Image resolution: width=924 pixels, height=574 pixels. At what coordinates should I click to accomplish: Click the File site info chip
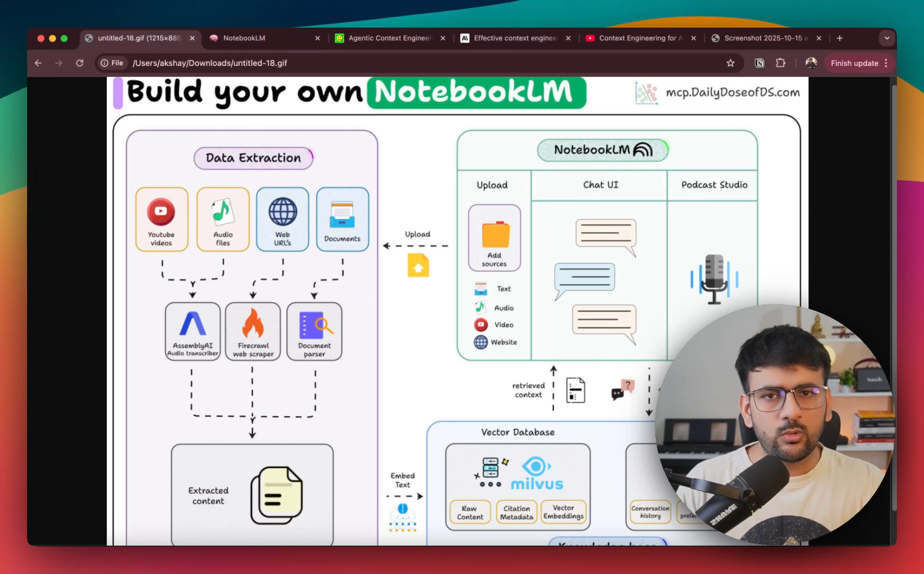[x=112, y=63]
